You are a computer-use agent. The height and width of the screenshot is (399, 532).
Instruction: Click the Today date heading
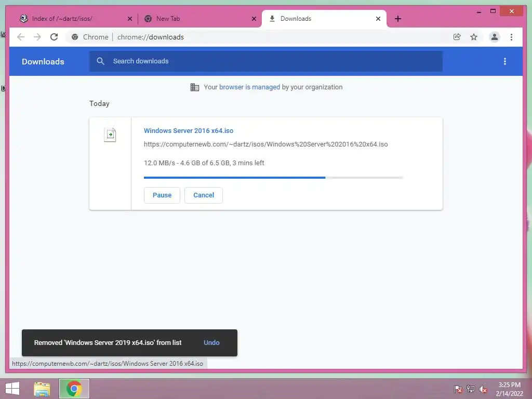pyautogui.click(x=99, y=103)
